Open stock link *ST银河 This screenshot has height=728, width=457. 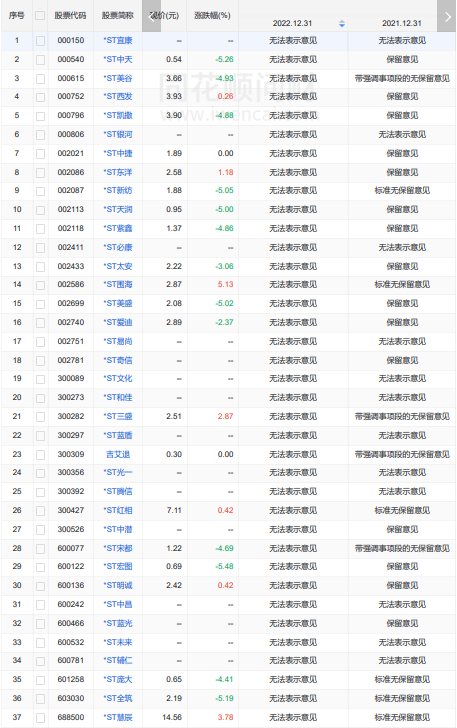[118, 134]
